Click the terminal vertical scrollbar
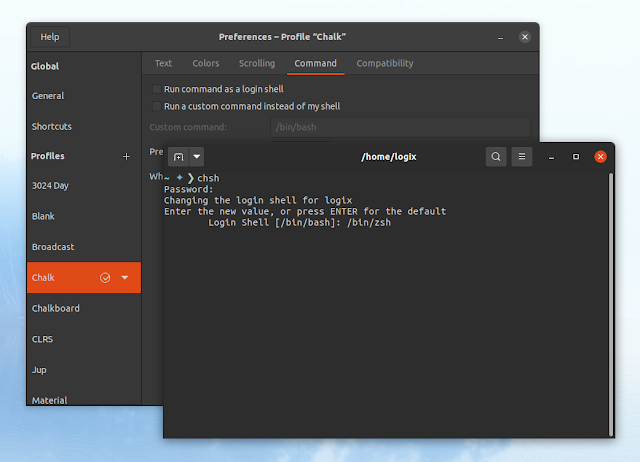 (611, 305)
